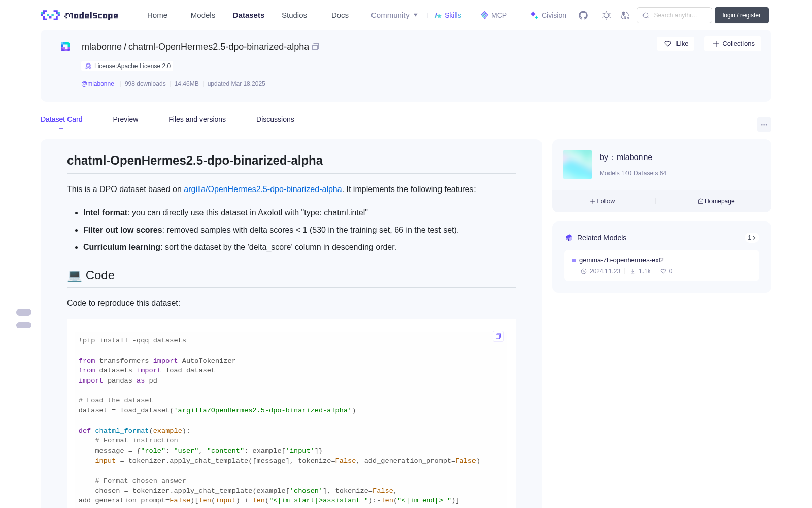Like this dataset
Image resolution: width=812 pixels, height=508 pixels.
(x=676, y=44)
